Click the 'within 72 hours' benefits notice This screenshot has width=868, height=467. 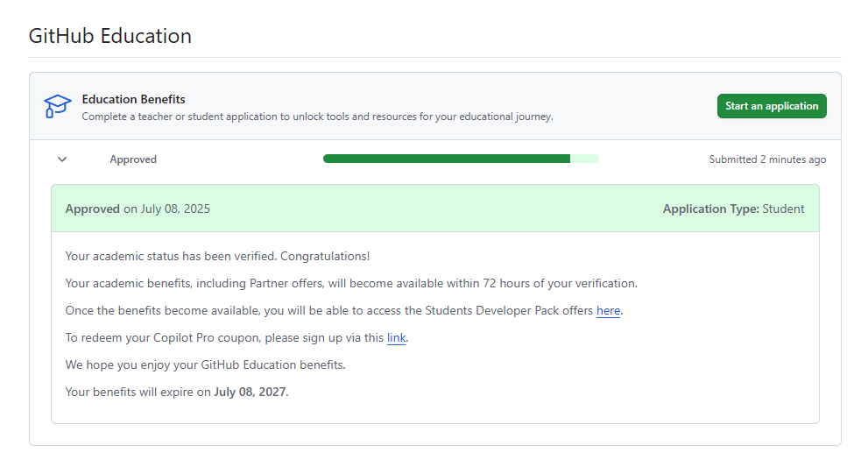coord(350,284)
